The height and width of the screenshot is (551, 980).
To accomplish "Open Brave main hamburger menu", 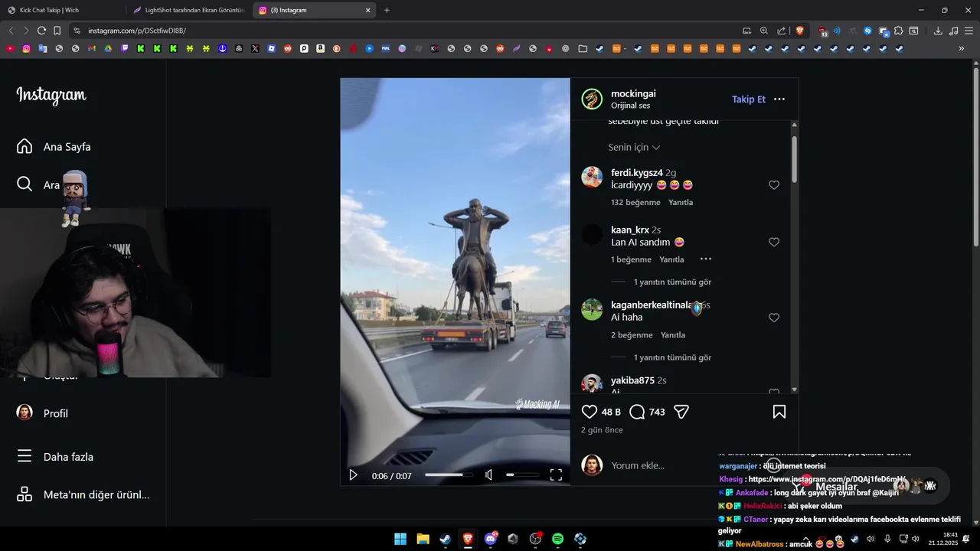I will pyautogui.click(x=969, y=31).
